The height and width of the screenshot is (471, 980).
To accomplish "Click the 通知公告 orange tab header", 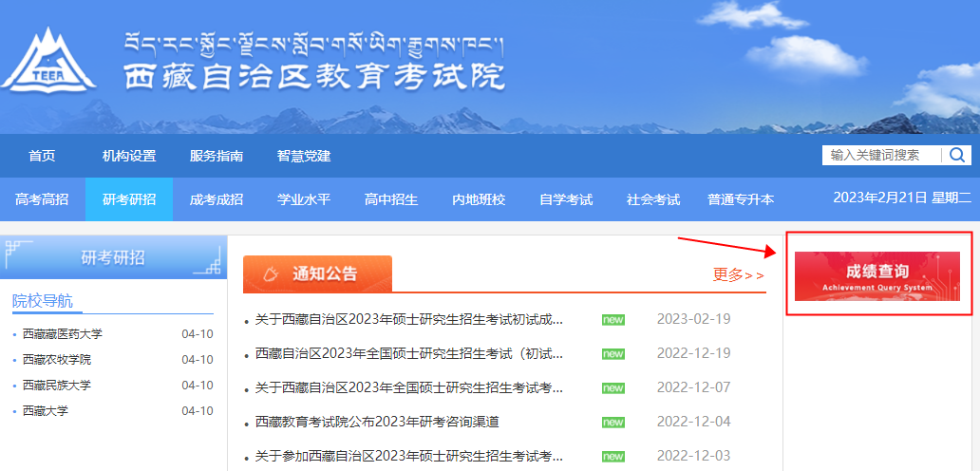I will [317, 273].
